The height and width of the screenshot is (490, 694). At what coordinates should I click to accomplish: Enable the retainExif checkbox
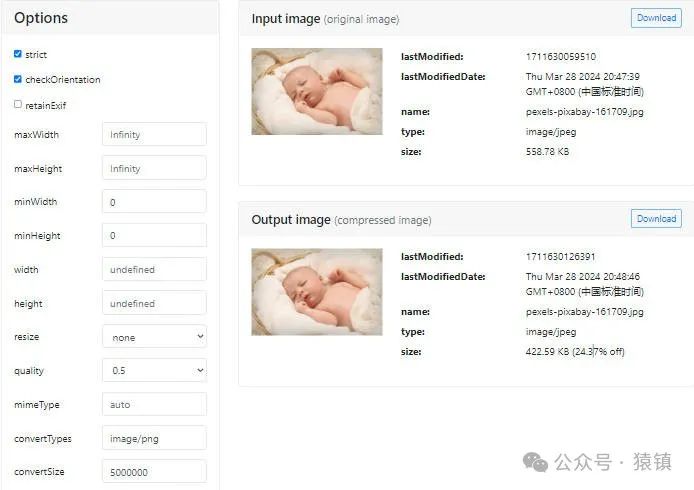pyautogui.click(x=18, y=104)
